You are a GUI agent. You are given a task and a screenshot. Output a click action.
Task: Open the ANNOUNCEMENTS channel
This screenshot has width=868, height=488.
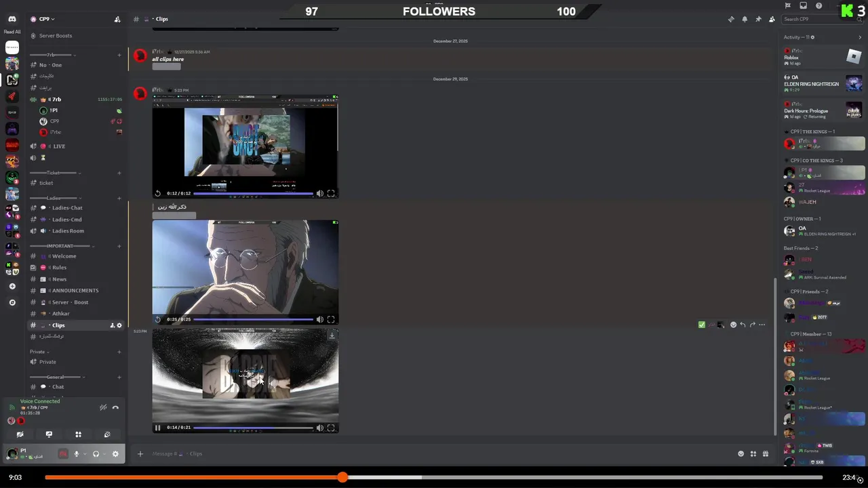[x=75, y=291]
